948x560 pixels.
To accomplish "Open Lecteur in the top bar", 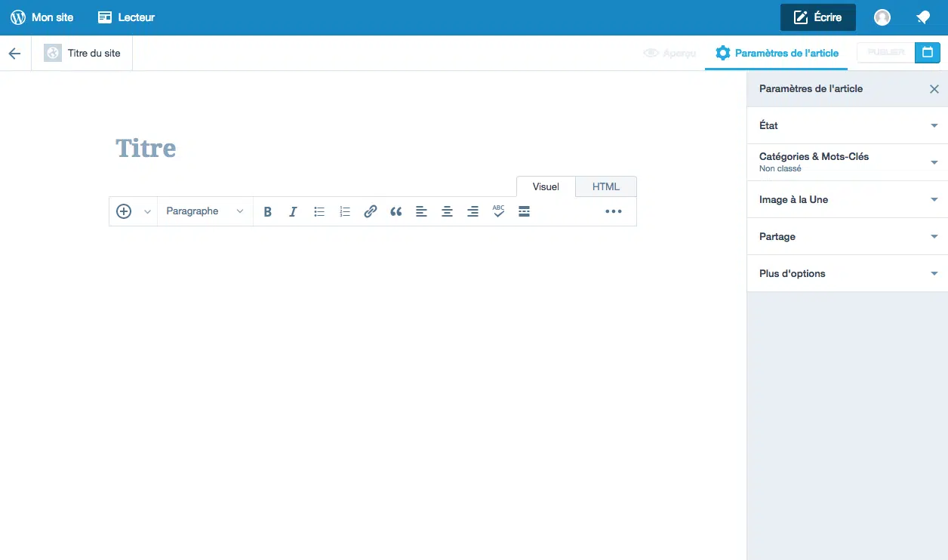I will click(127, 17).
